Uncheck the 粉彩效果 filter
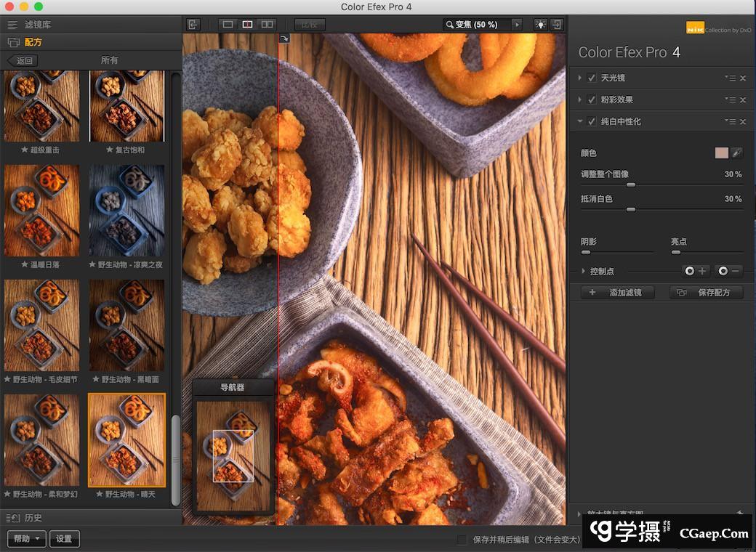The image size is (756, 552). (592, 100)
